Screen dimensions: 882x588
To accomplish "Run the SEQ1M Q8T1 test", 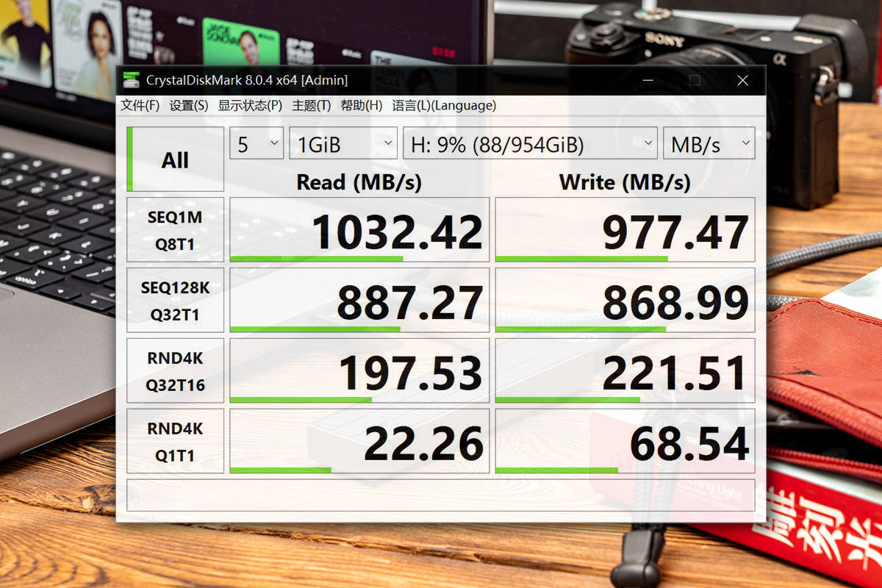I will click(x=175, y=230).
